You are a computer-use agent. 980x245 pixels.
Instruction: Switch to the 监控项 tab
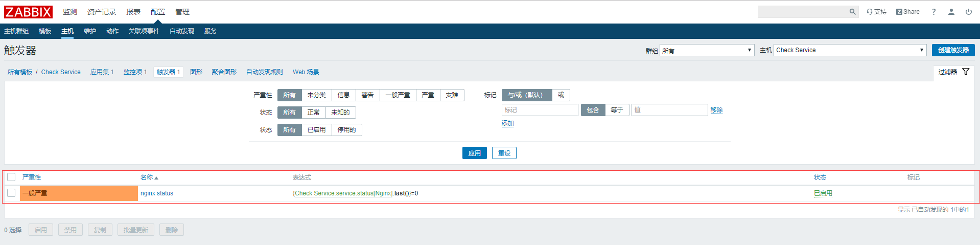[x=135, y=72]
